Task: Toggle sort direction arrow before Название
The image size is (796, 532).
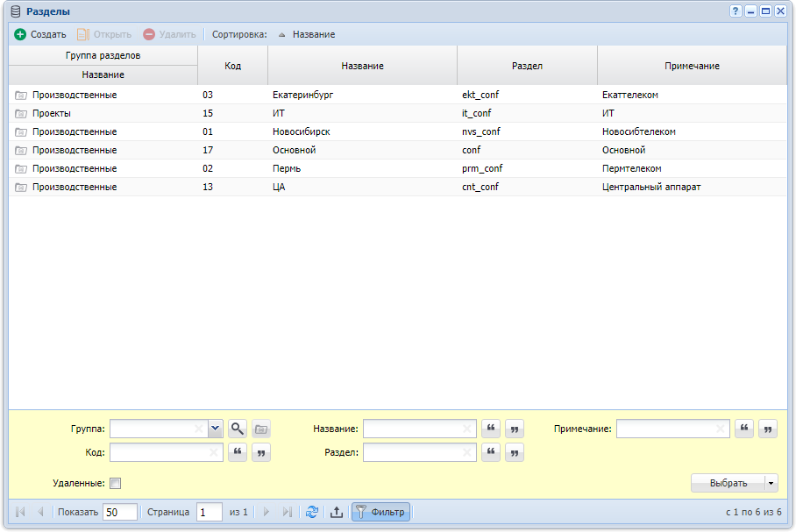Action: coord(281,34)
